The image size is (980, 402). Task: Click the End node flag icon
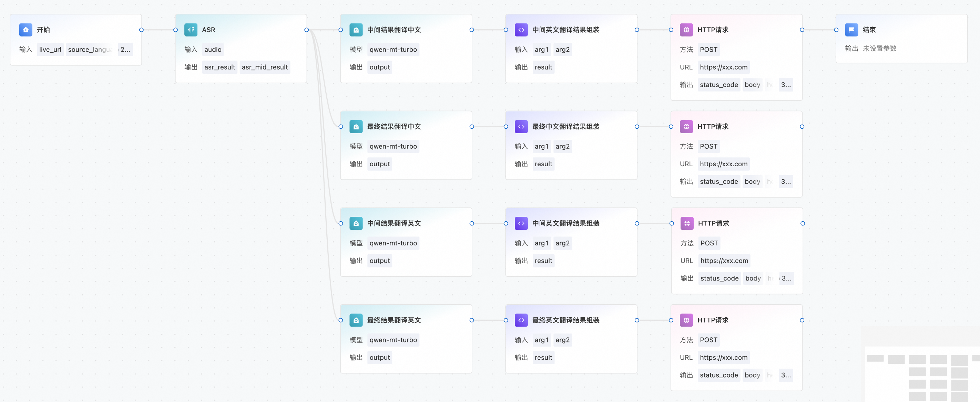point(851,30)
